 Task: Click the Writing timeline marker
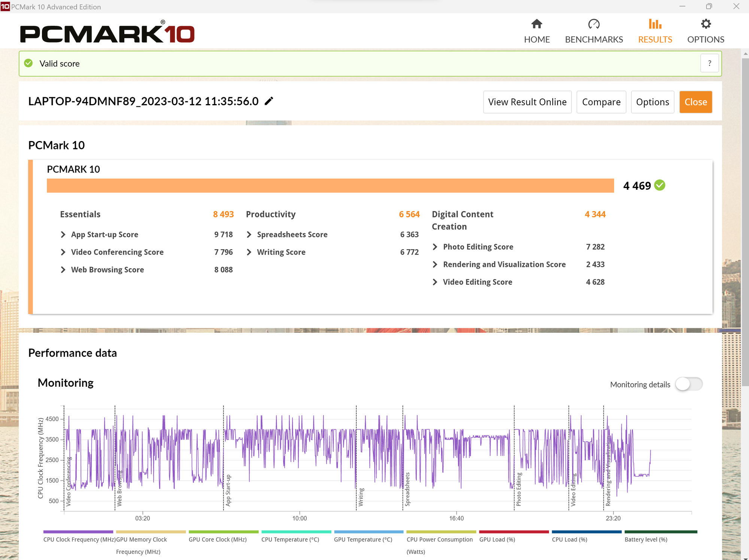click(x=361, y=497)
